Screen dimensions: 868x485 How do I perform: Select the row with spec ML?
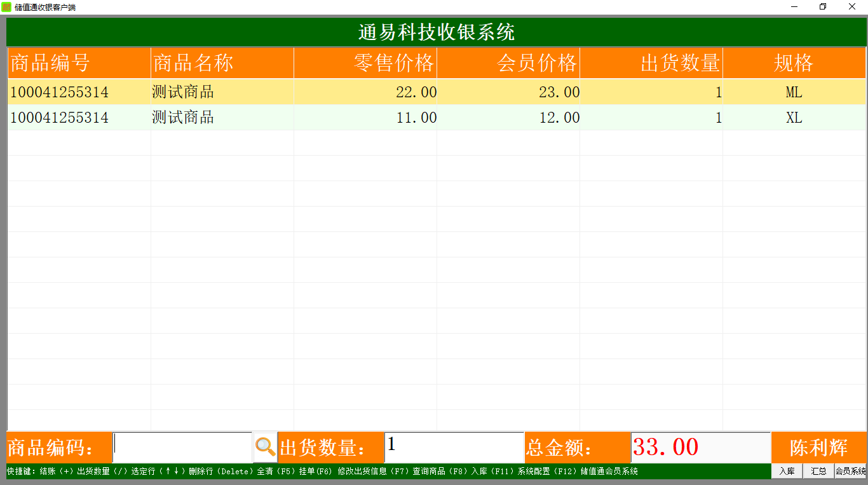point(437,92)
